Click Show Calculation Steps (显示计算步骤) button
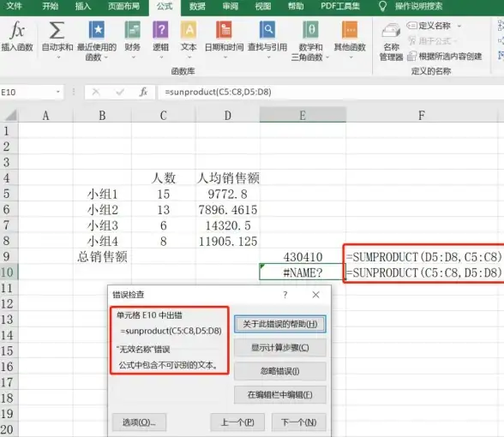Image resolution: width=504 pixels, height=437 pixels. click(x=280, y=348)
